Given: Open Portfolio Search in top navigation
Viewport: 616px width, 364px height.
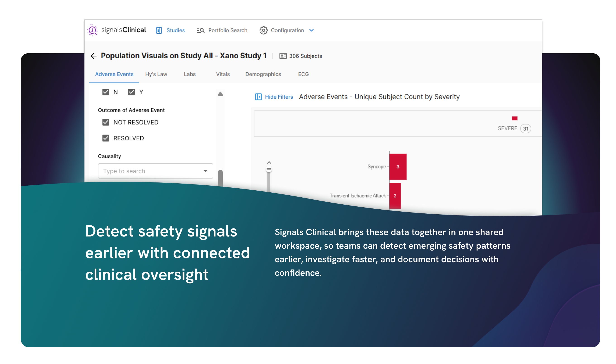Looking at the screenshot, I should 227,30.
